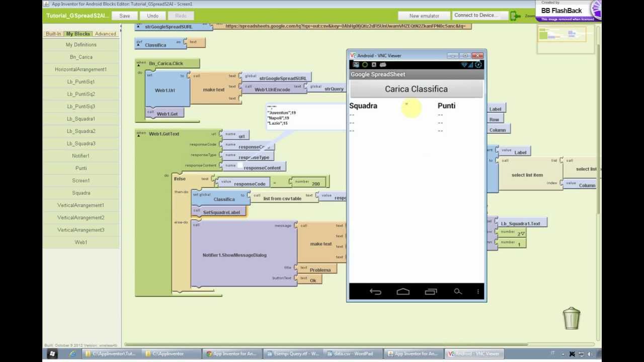Click the VNC logo in the viewer title bar
Screen dimensions: 644x362
point(353,56)
